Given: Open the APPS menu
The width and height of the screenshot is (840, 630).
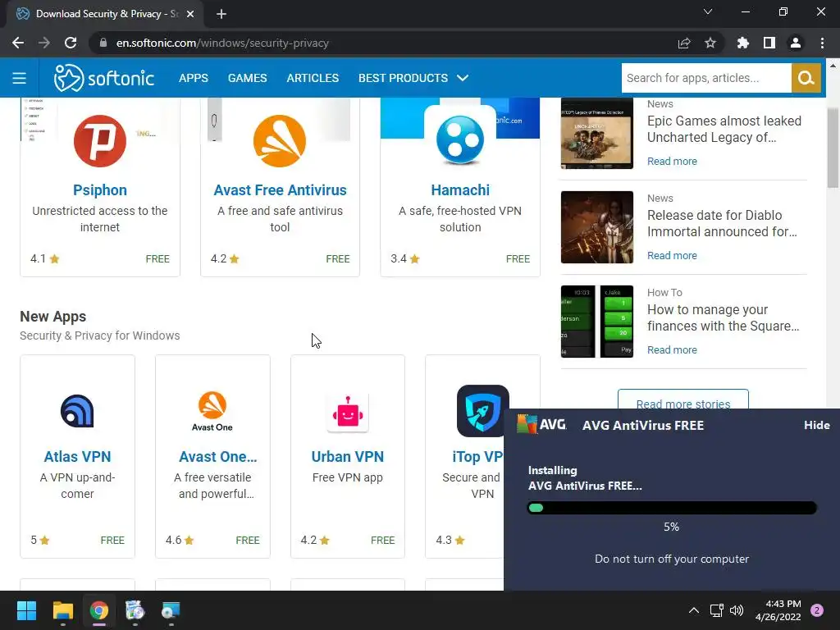Looking at the screenshot, I should (194, 78).
